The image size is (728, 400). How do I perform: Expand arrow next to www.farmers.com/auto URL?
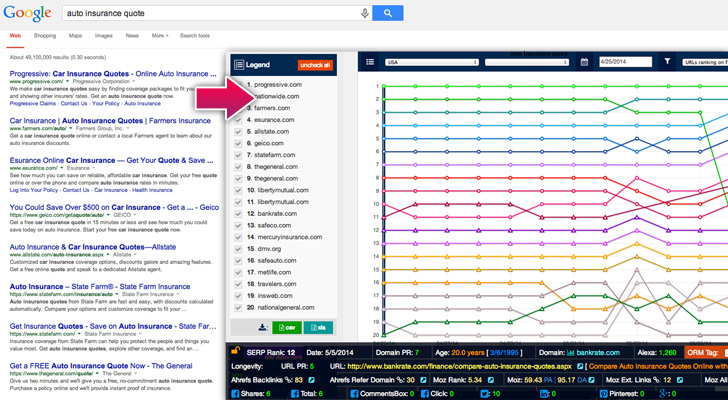(x=70, y=128)
